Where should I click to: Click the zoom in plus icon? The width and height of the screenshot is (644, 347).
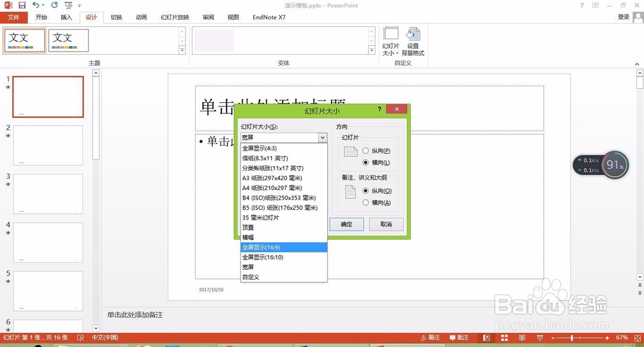point(607,337)
